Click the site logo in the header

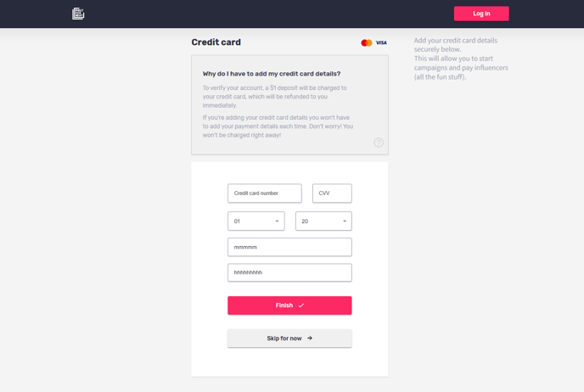tap(78, 14)
